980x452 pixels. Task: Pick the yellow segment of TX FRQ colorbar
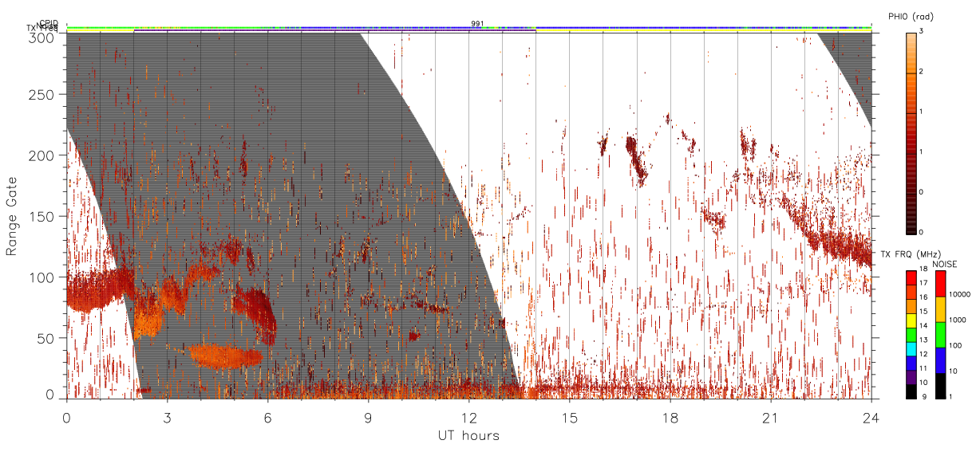click(x=911, y=320)
